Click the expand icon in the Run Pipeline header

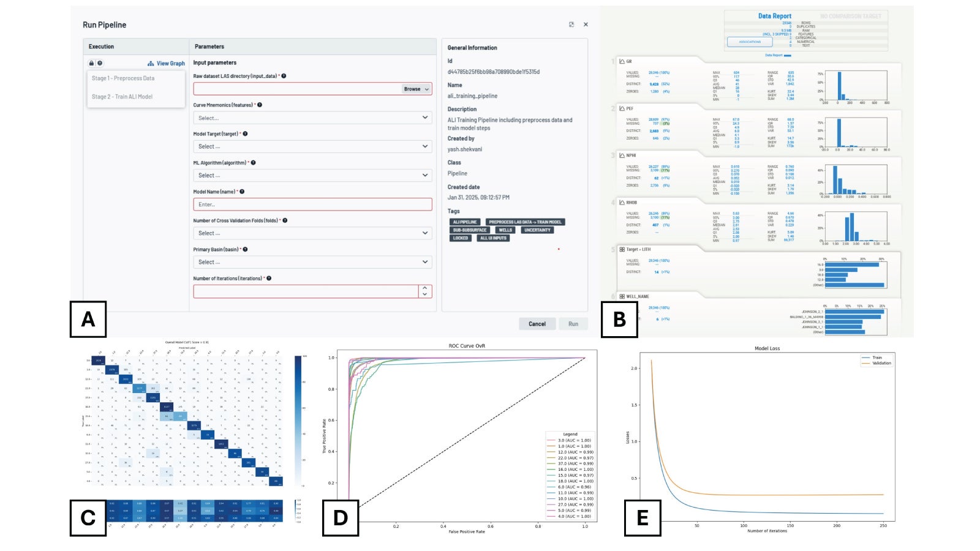tap(570, 24)
